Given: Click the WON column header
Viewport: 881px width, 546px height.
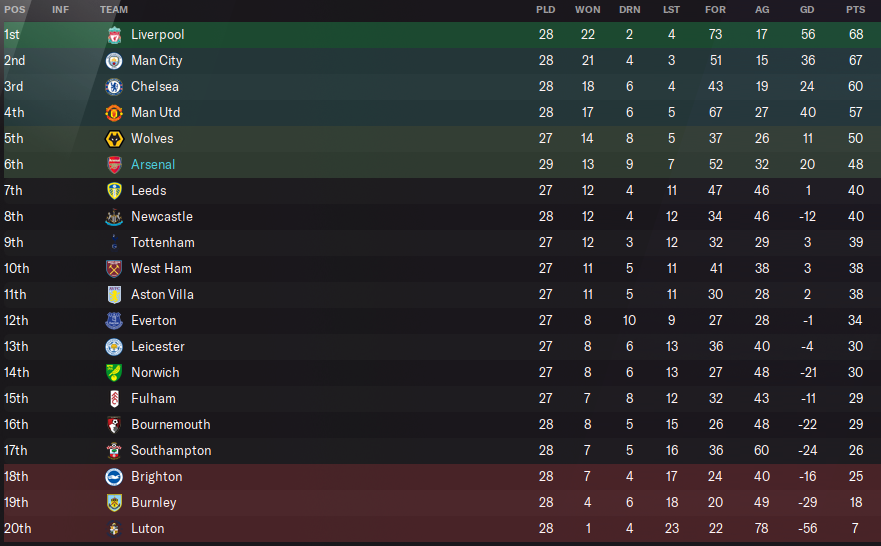Looking at the screenshot, I should pos(587,9).
